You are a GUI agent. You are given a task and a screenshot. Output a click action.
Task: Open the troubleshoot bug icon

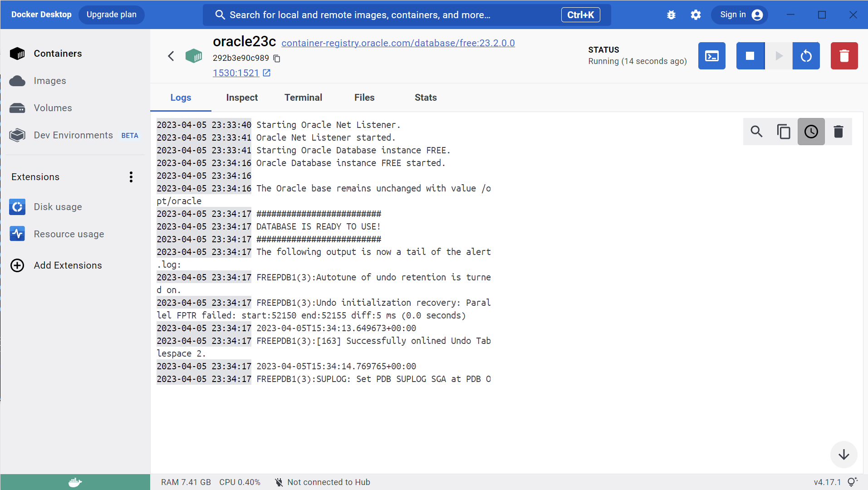tap(671, 15)
